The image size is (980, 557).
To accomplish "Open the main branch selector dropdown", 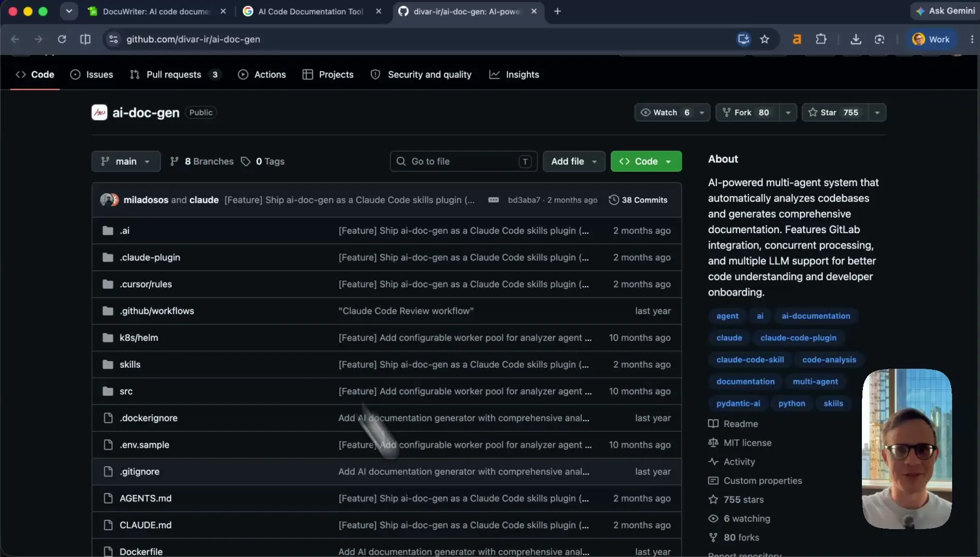I will 126,161.
